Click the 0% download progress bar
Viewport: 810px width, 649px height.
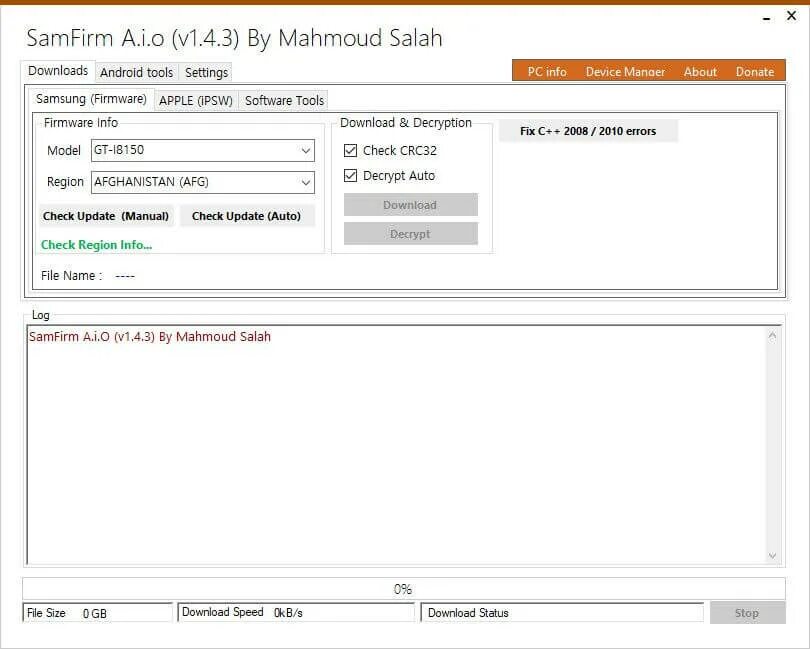click(403, 589)
